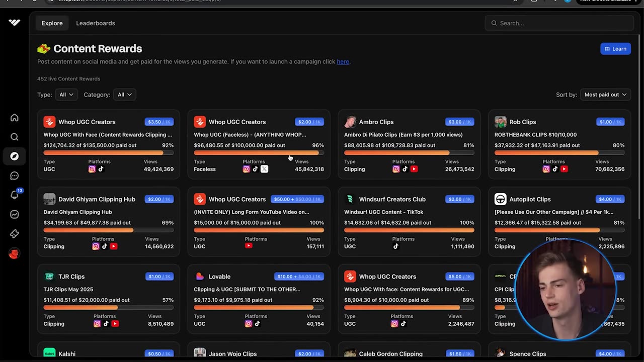Click the Search input field
The width and height of the screenshot is (644, 362).
pos(559,23)
